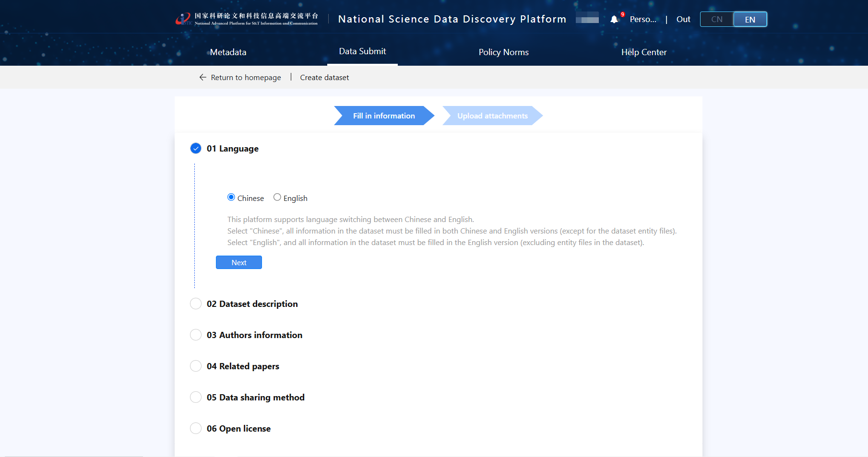Select the English radio button
This screenshot has height=457, width=868.
(277, 198)
